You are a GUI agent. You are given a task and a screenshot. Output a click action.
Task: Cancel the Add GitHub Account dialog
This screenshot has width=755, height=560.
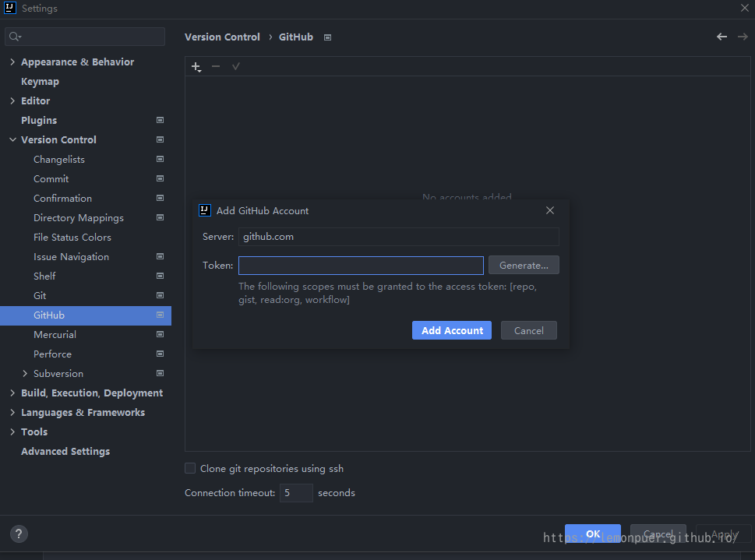point(529,330)
